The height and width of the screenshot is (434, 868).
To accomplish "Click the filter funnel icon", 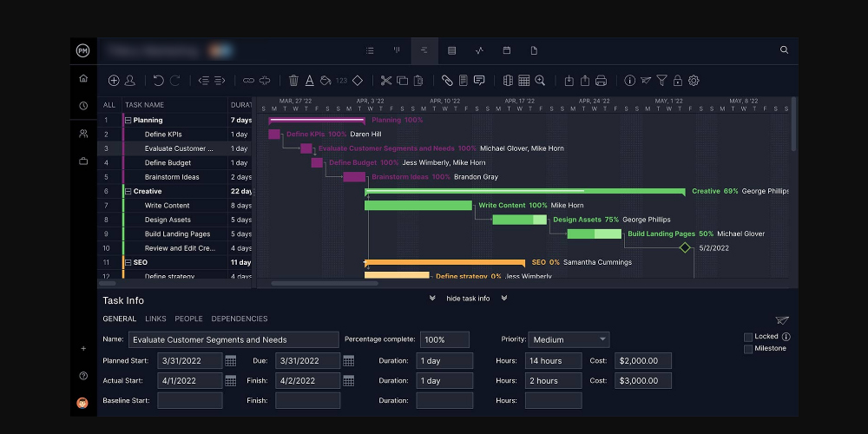I will 661,81.
